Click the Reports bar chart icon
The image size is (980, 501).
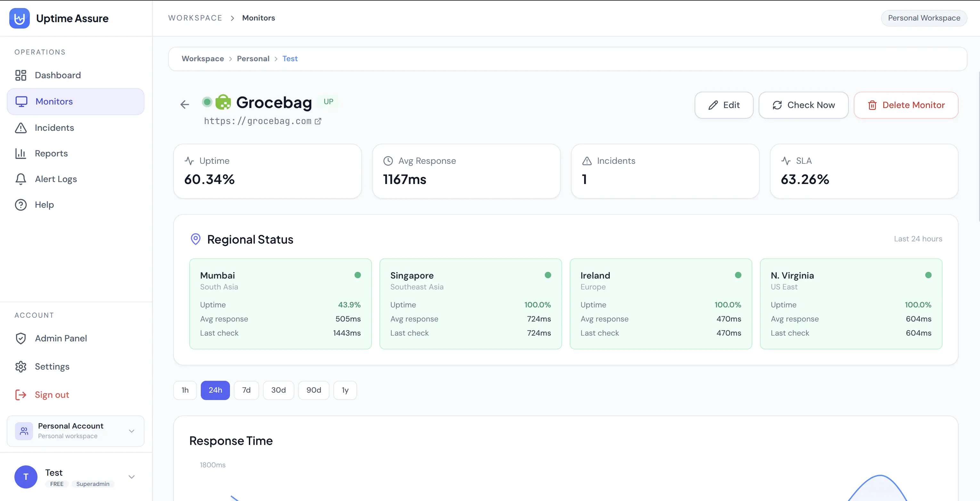20,154
